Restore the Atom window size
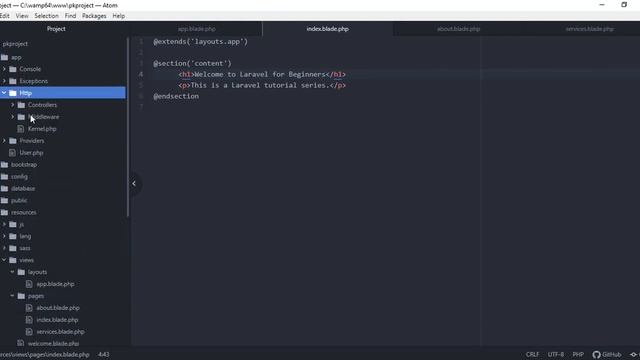Screen dimensions: 640x360 coord(624,5)
